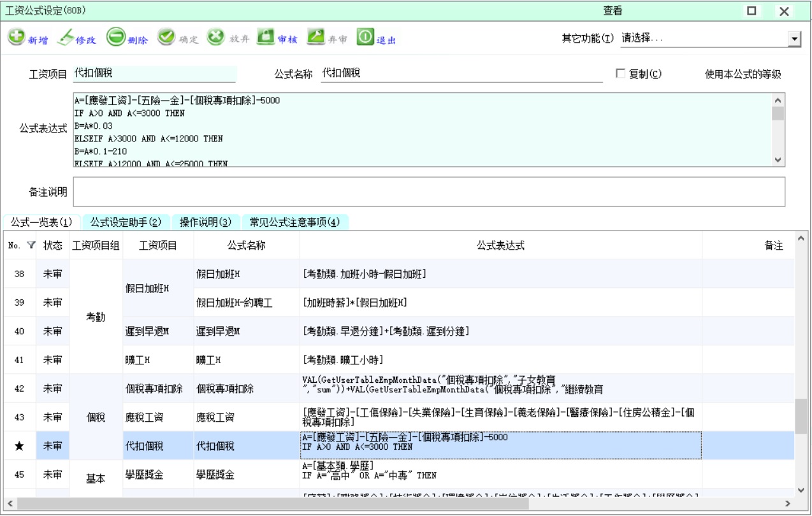Image resolution: width=812 pixels, height=516 pixels.
Task: Click the [考勤類.加班小時-假日加班] expression cell
Action: (x=500, y=274)
